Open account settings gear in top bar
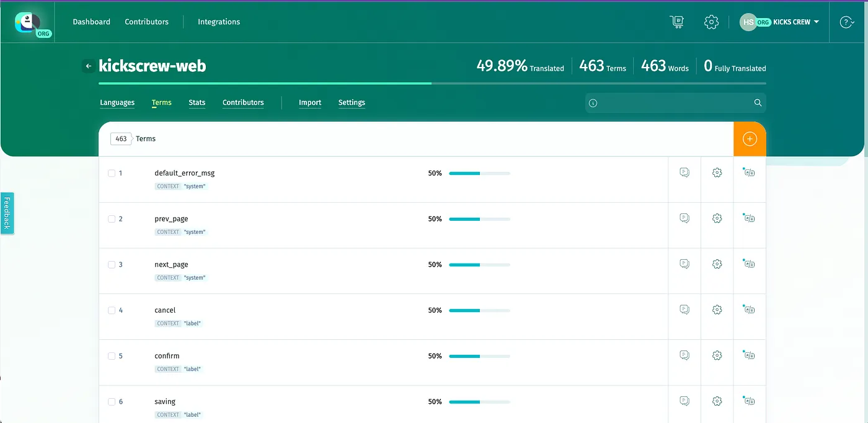This screenshot has height=423, width=868. (711, 22)
